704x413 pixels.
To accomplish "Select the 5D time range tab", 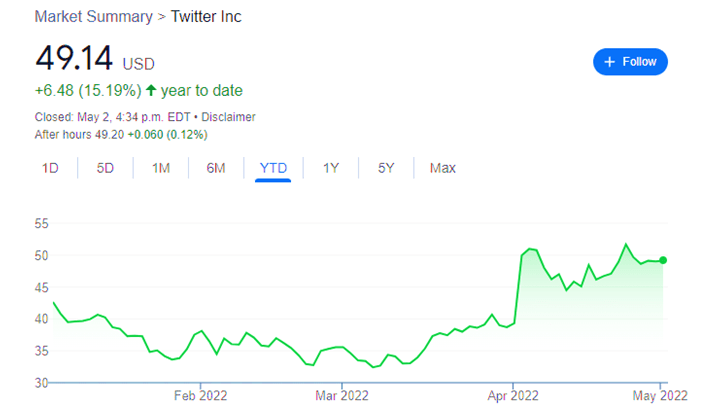I will coord(105,168).
